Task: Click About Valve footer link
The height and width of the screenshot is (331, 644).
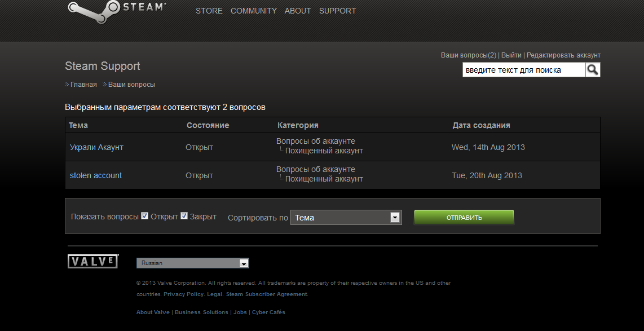Action: pos(153,312)
